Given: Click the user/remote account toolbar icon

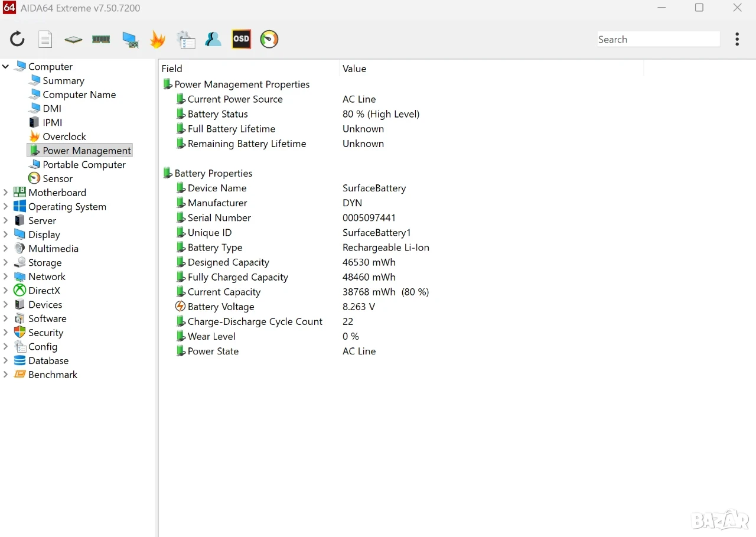Looking at the screenshot, I should click(x=213, y=40).
